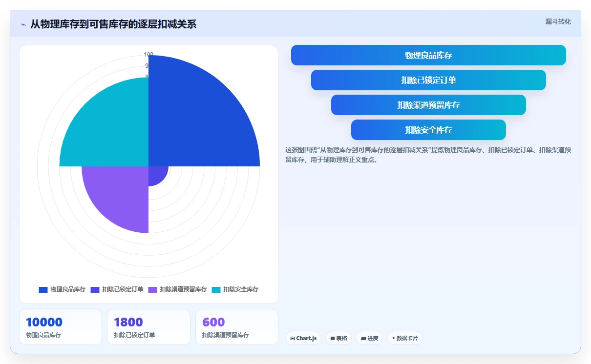The width and height of the screenshot is (591, 364).
Task: Click the 漏斗转化 label in header
Action: pyautogui.click(x=558, y=21)
